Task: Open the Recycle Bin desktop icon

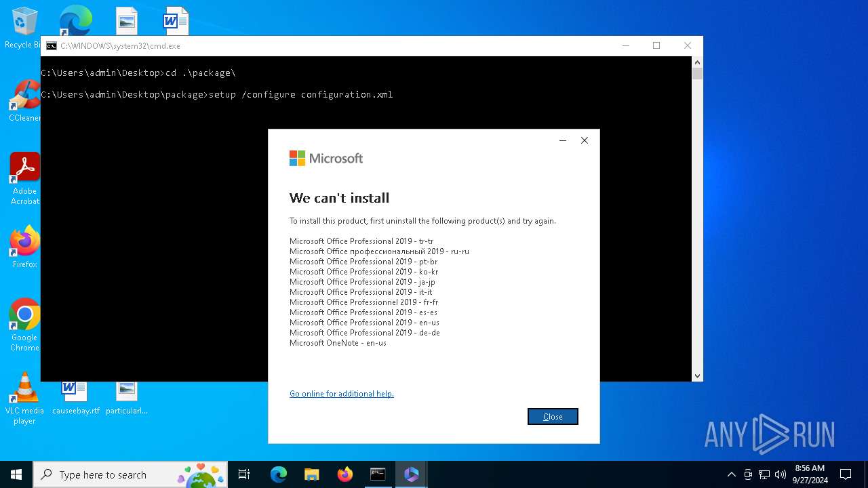Action: pos(23,27)
